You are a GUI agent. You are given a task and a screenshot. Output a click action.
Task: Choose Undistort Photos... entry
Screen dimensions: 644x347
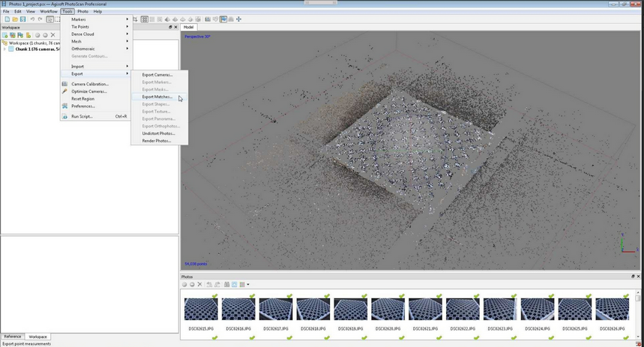(160, 133)
